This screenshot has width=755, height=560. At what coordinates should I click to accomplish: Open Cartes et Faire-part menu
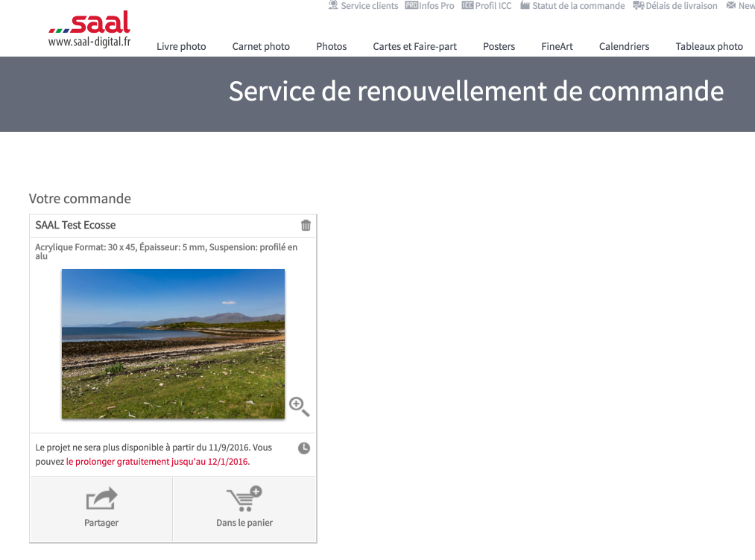tap(414, 47)
